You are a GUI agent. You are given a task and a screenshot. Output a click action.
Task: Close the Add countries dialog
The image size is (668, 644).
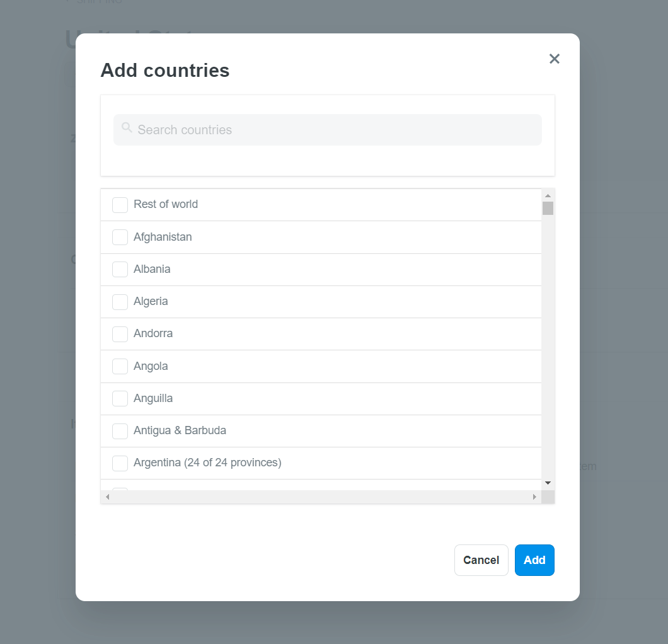tap(555, 59)
